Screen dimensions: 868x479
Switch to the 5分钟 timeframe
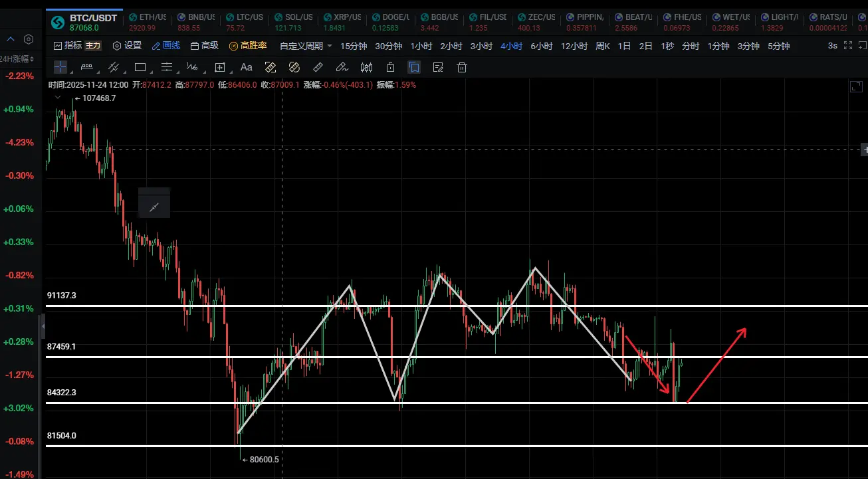pyautogui.click(x=778, y=46)
